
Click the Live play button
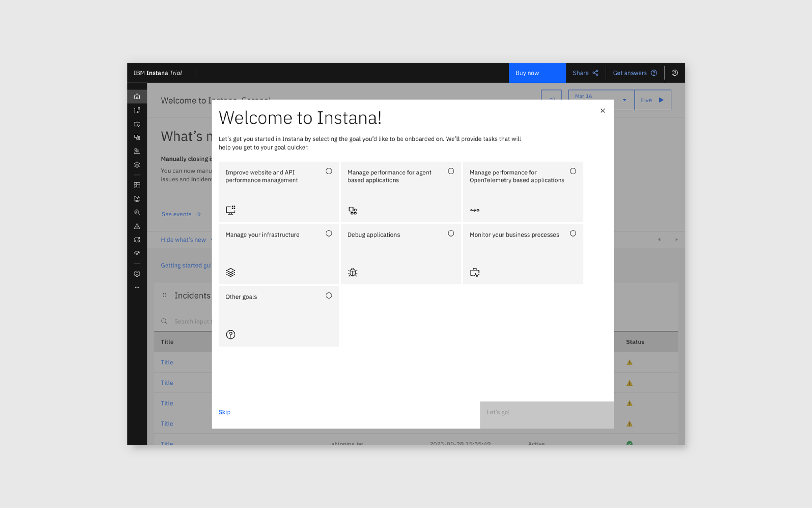tap(653, 100)
